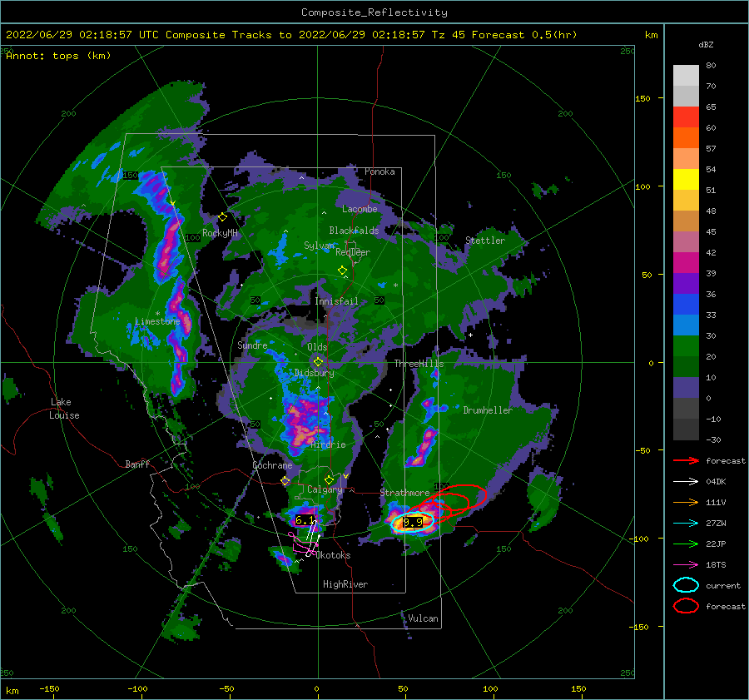The width and height of the screenshot is (749, 700).
Task: Click the -100 tick on bottom axis
Action: tap(137, 688)
